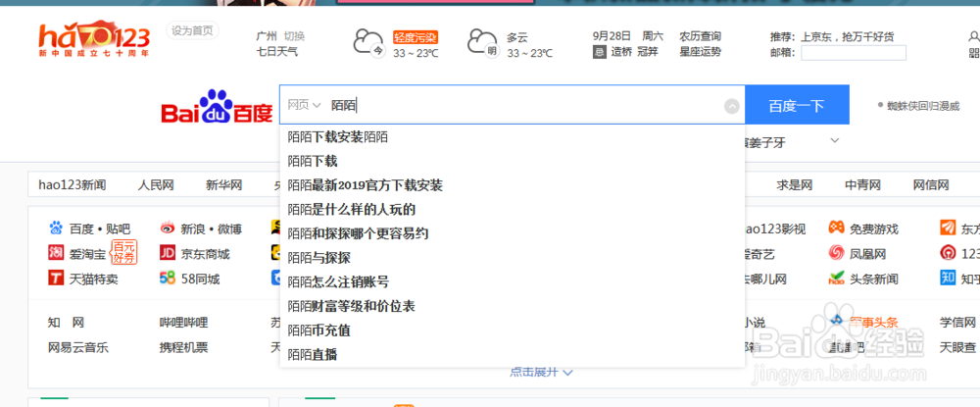Click today's weather cloud icon
The height and width of the screenshot is (407, 980).
(368, 43)
